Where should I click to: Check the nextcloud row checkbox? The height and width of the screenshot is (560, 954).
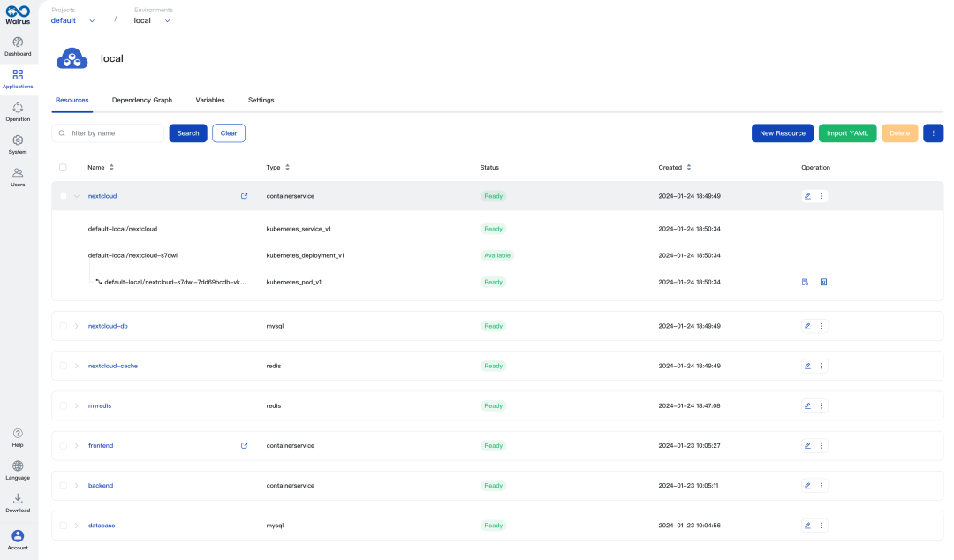coord(64,196)
